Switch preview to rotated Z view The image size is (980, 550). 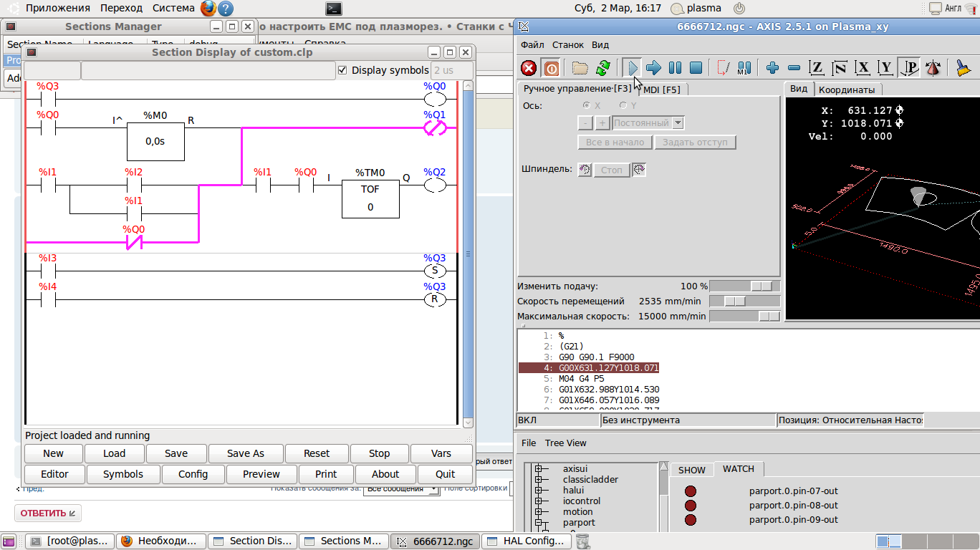point(840,68)
